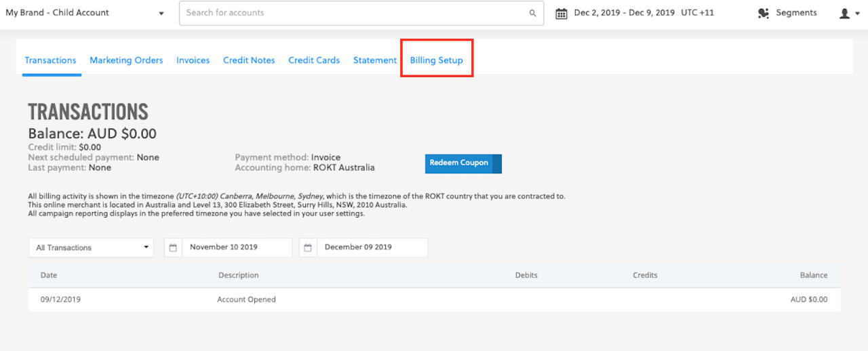Click calendar icon beside November 10 2019
The image size is (868, 351).
[x=173, y=247]
